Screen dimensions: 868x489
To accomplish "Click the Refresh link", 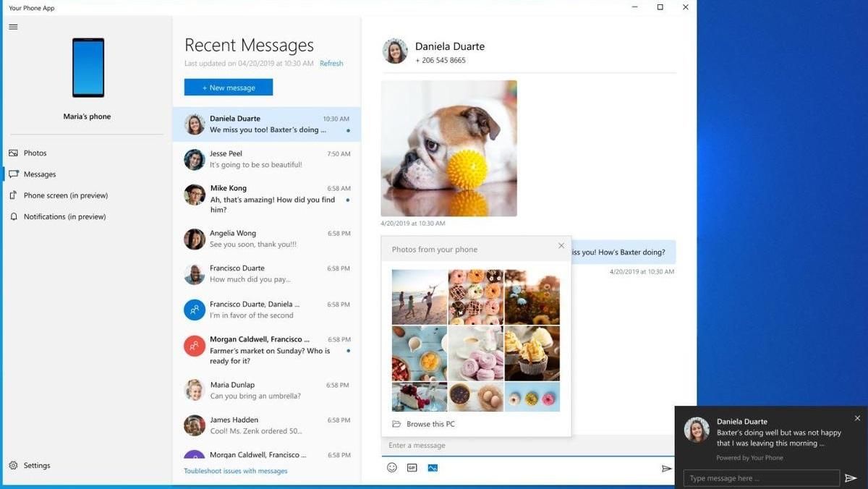I will pos(331,64).
